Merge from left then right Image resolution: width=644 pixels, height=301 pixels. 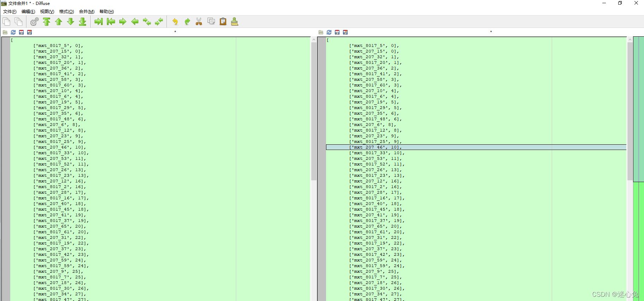pyautogui.click(x=147, y=22)
